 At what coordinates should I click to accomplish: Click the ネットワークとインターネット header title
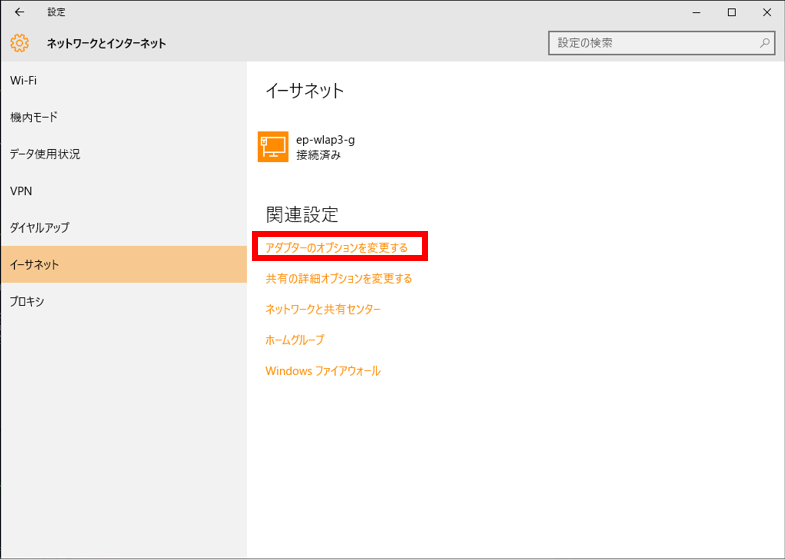click(107, 44)
